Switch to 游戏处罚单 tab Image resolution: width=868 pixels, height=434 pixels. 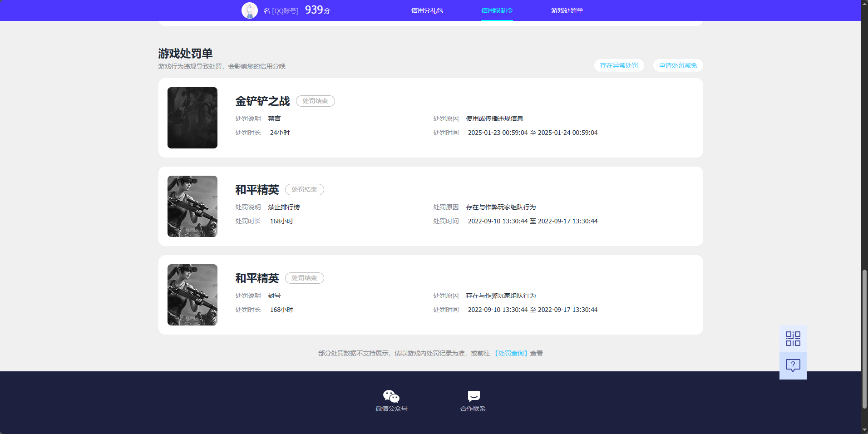(x=567, y=10)
